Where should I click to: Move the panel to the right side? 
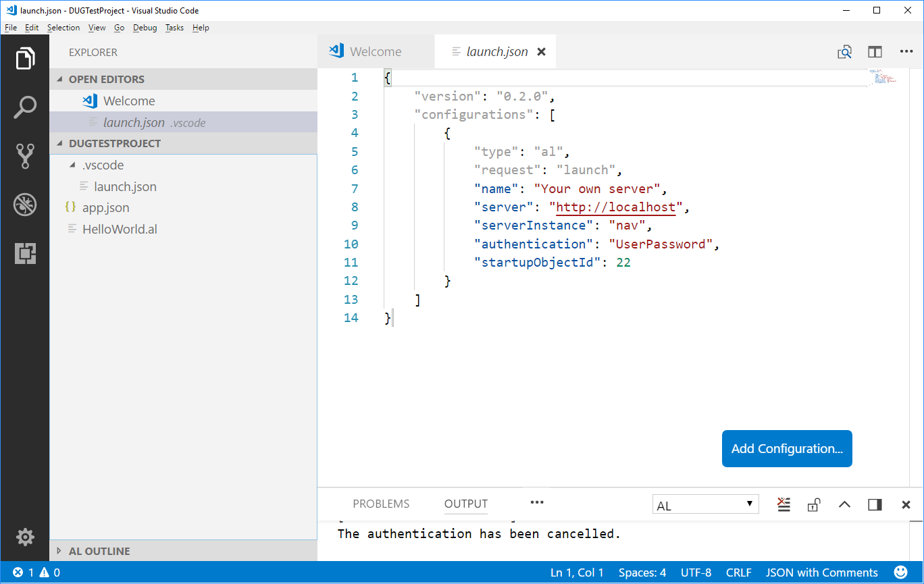click(x=875, y=504)
